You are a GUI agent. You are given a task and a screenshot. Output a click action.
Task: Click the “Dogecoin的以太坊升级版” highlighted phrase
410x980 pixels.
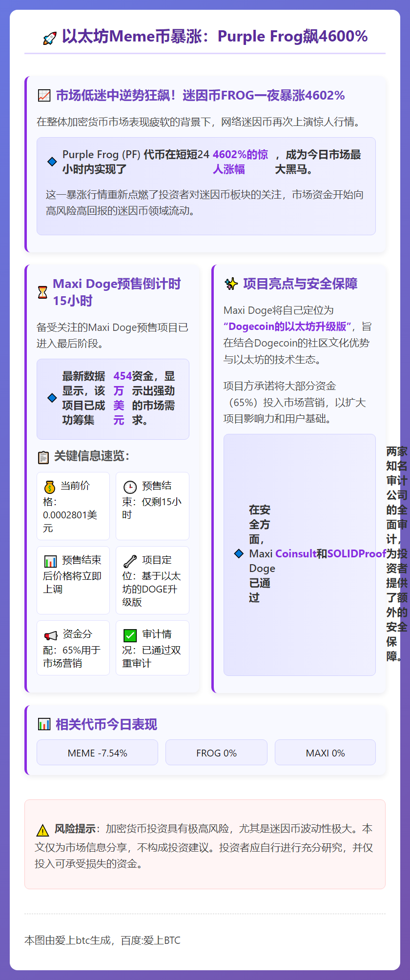tap(287, 326)
